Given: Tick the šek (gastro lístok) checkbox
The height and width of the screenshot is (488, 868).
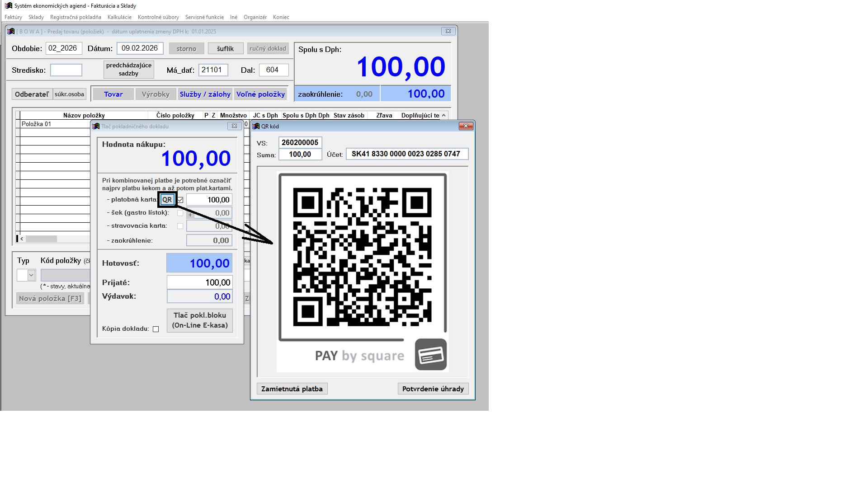Looking at the screenshot, I should [180, 213].
